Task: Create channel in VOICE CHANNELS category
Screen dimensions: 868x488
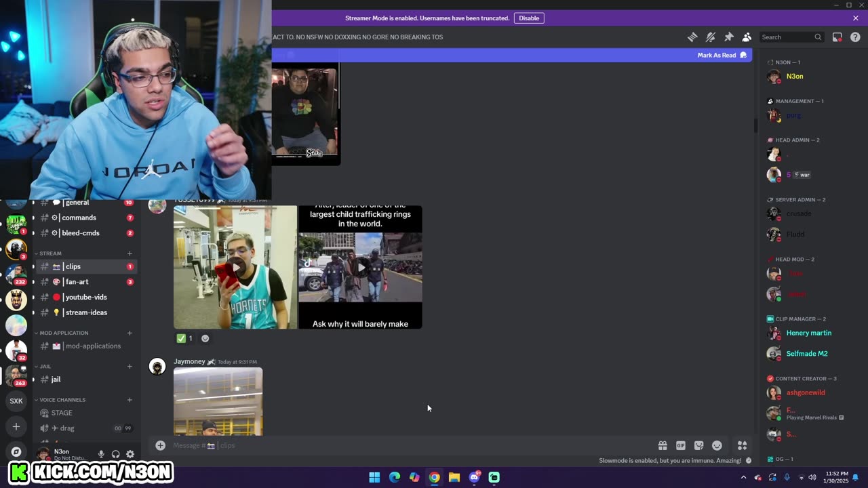Action: click(130, 400)
